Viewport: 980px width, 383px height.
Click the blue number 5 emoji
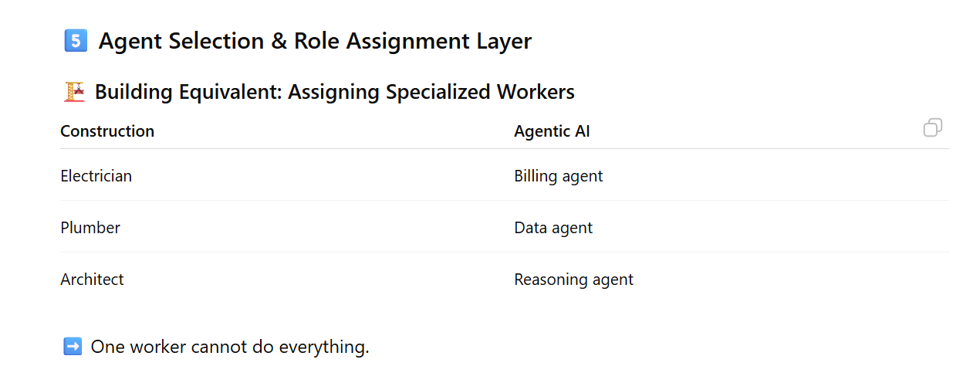coord(75,41)
